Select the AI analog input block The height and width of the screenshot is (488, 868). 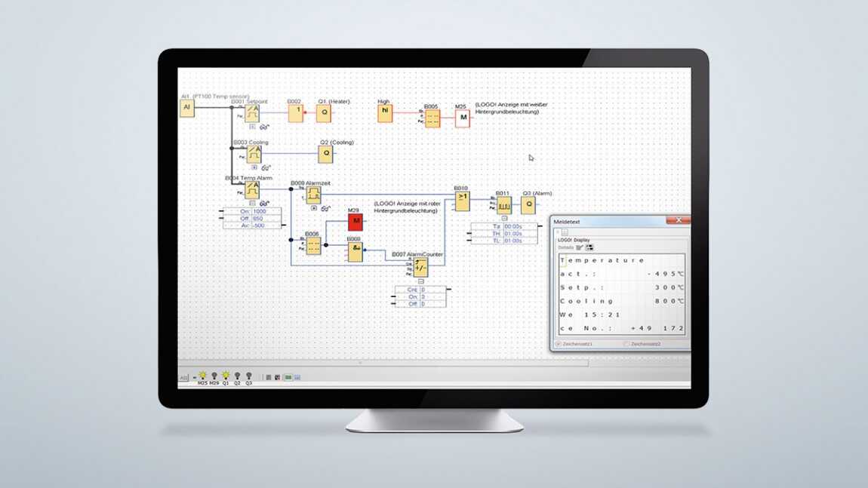click(x=187, y=108)
